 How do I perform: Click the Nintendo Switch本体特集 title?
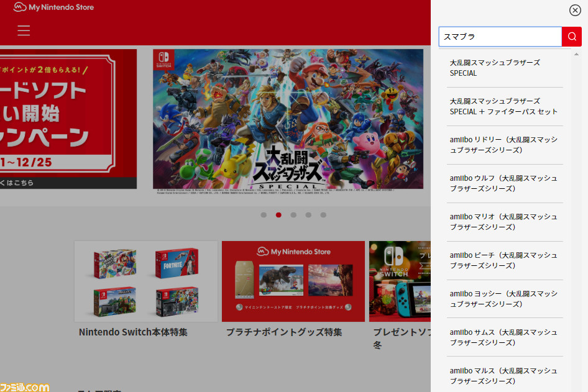tap(133, 332)
